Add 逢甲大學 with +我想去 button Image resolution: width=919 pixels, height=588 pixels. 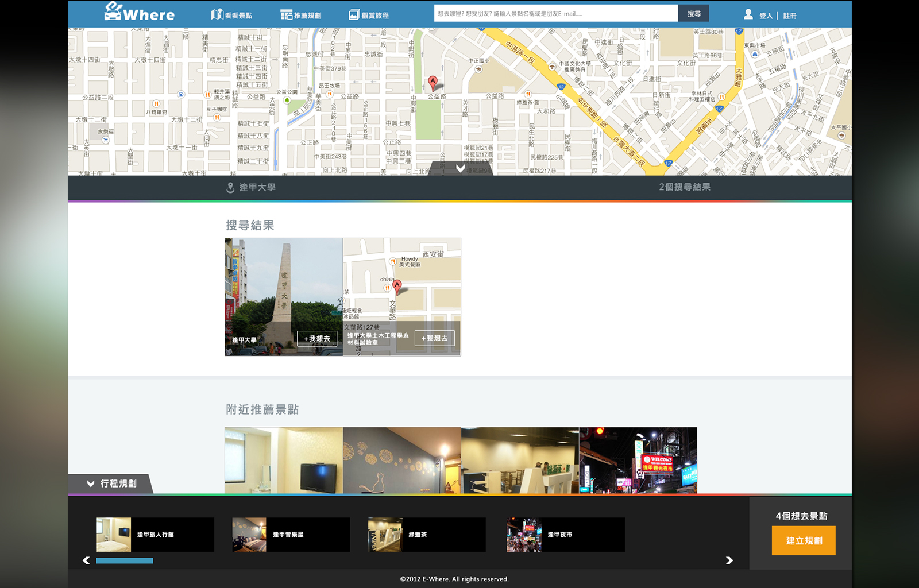[317, 339]
